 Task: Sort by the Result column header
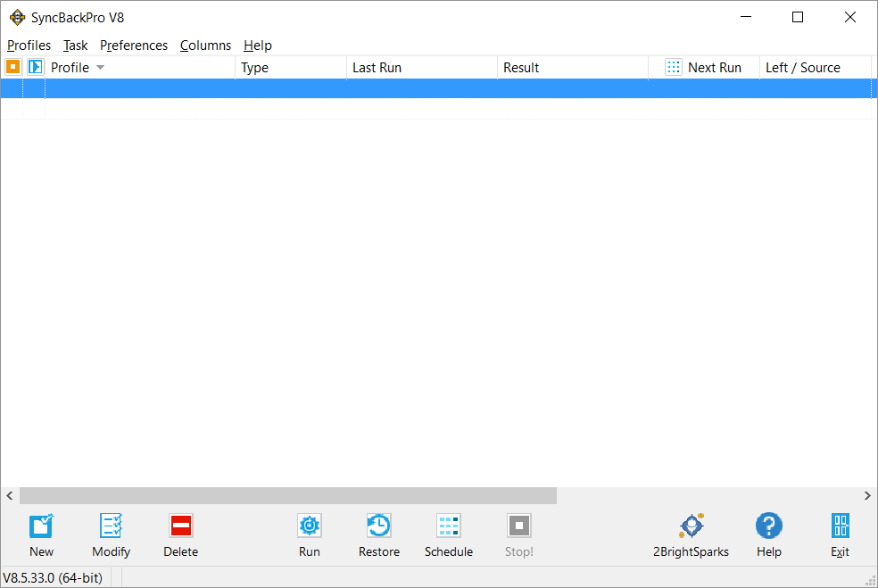pyautogui.click(x=573, y=67)
